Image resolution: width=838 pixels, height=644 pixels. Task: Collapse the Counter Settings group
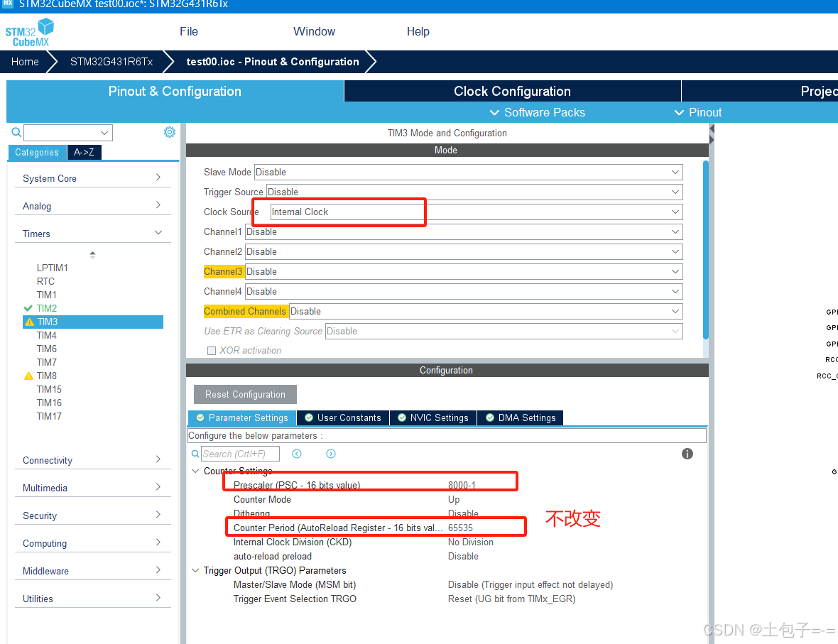coord(195,471)
